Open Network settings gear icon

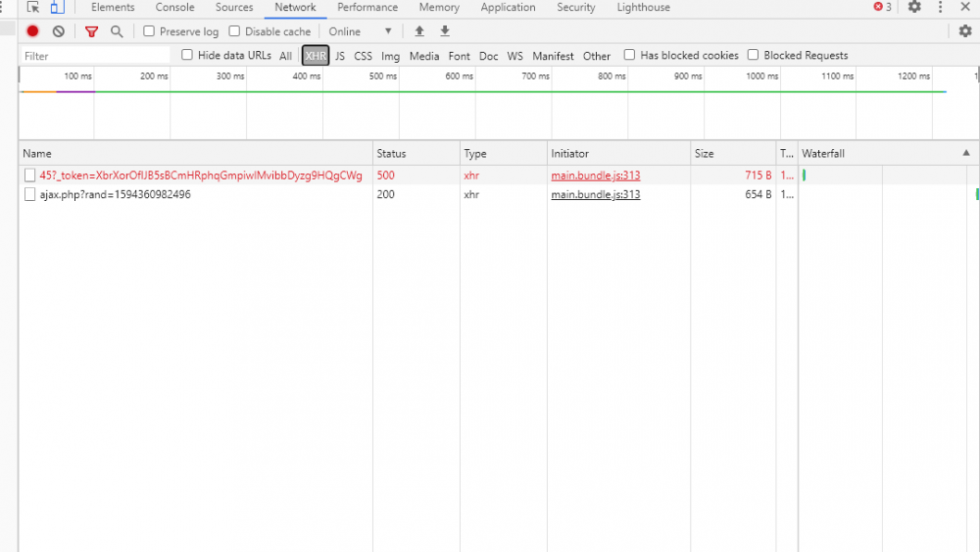pos(965,31)
